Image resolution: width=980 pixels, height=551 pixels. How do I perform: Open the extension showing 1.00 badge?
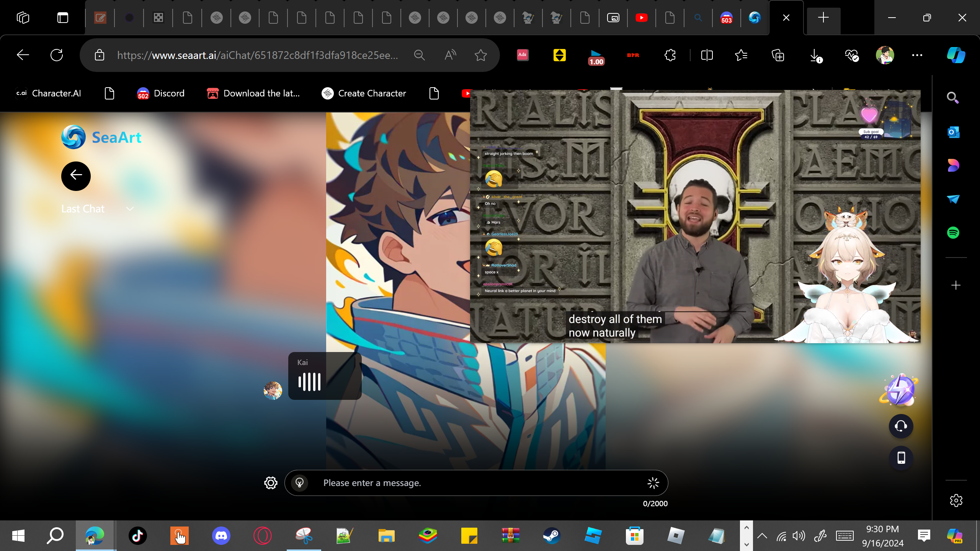(596, 57)
